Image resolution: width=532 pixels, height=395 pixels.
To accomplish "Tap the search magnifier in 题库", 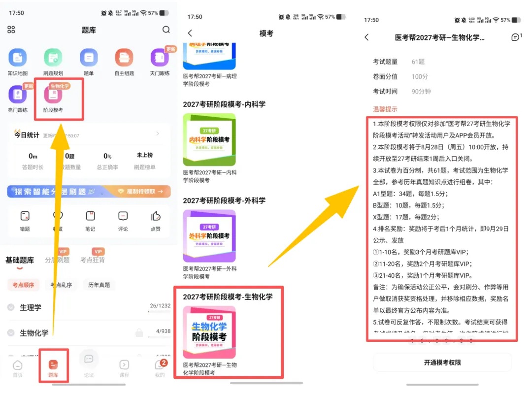I will [x=166, y=30].
